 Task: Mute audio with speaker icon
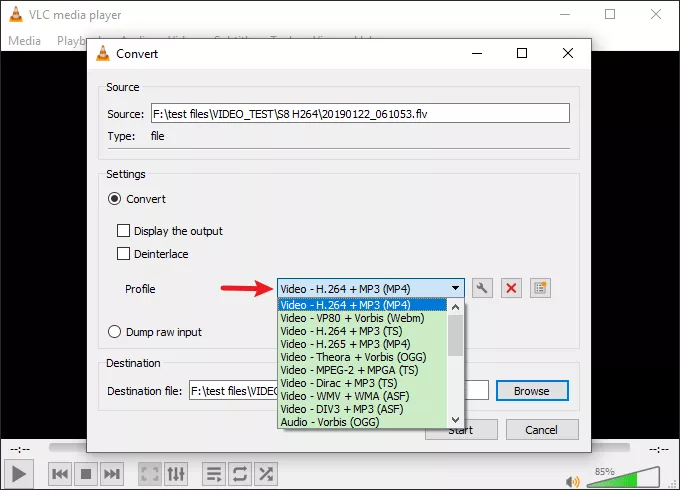pyautogui.click(x=572, y=481)
